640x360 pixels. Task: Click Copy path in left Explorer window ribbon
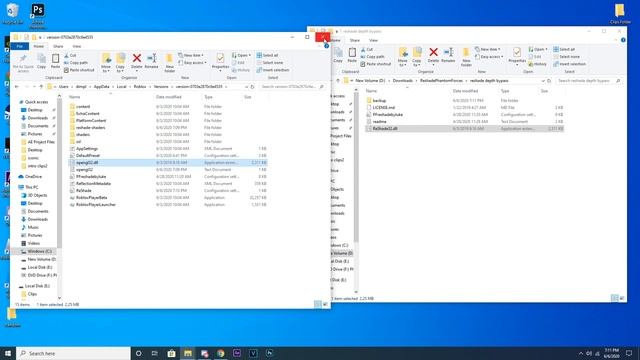point(76,62)
